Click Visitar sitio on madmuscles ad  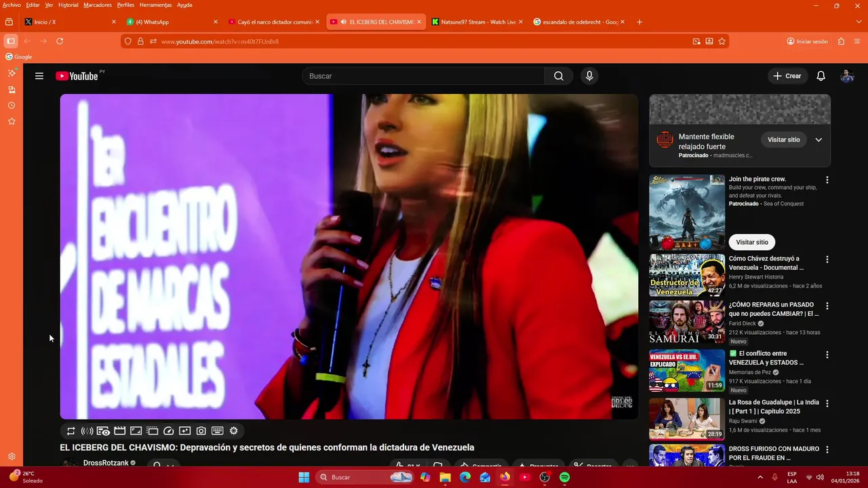[784, 140]
